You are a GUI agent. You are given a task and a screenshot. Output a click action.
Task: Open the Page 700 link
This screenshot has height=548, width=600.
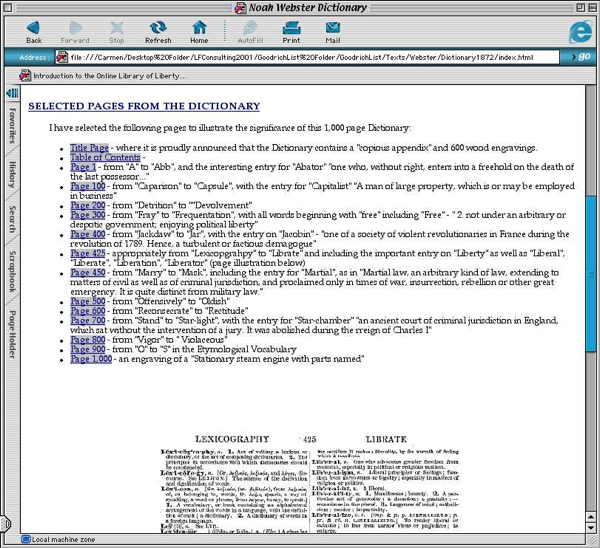coord(88,320)
